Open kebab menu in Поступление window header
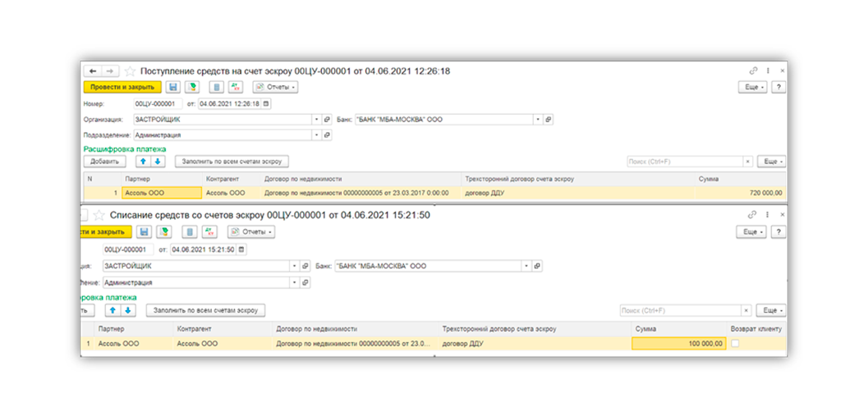 click(768, 71)
